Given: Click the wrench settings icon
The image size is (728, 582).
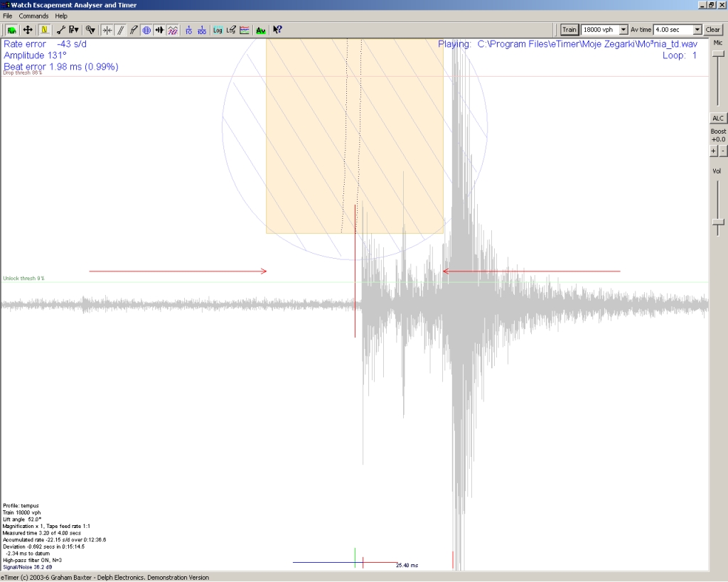Looking at the screenshot, I should (x=60, y=30).
